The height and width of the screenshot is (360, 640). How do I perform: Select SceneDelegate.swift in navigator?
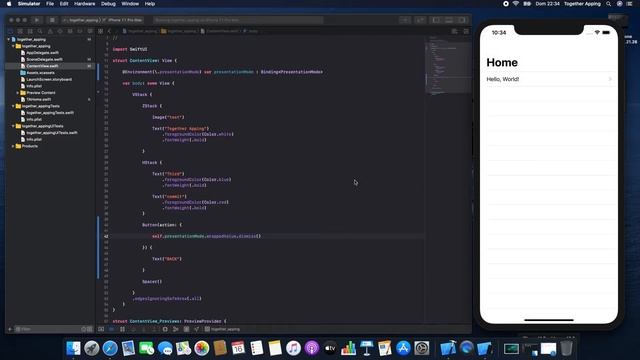coord(44,59)
